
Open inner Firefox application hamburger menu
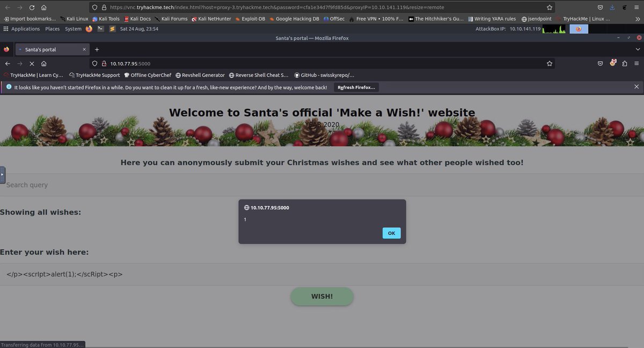636,63
